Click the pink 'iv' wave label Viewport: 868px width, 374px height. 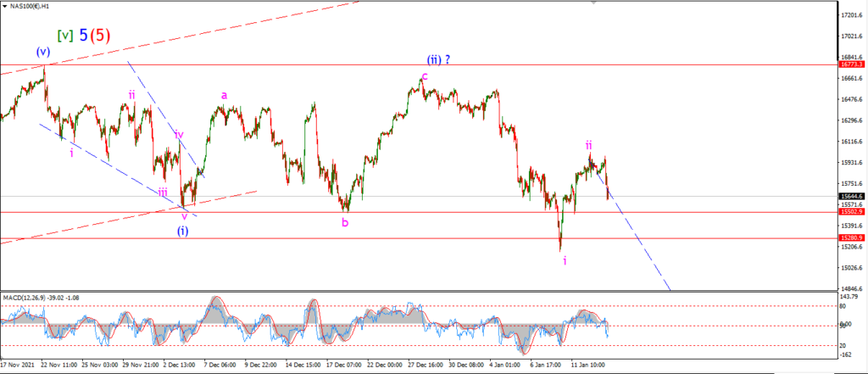(x=180, y=134)
